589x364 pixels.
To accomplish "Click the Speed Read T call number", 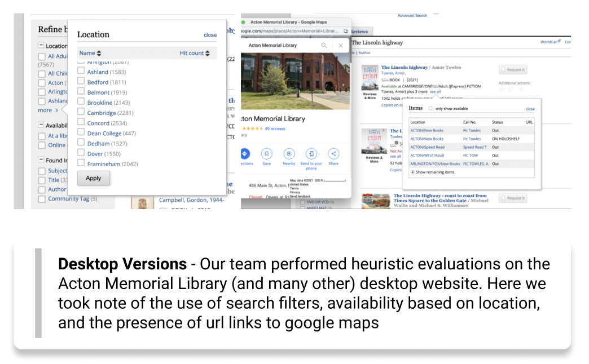I will pyautogui.click(x=475, y=147).
